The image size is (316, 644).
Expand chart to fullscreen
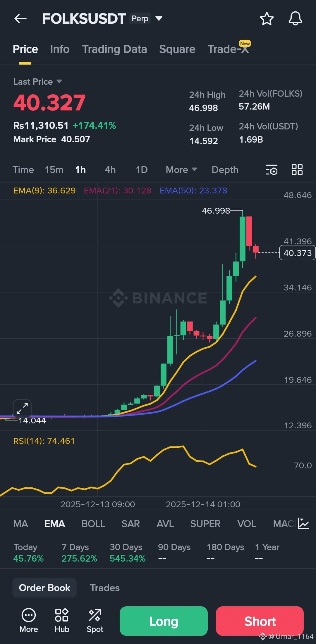tap(22, 408)
